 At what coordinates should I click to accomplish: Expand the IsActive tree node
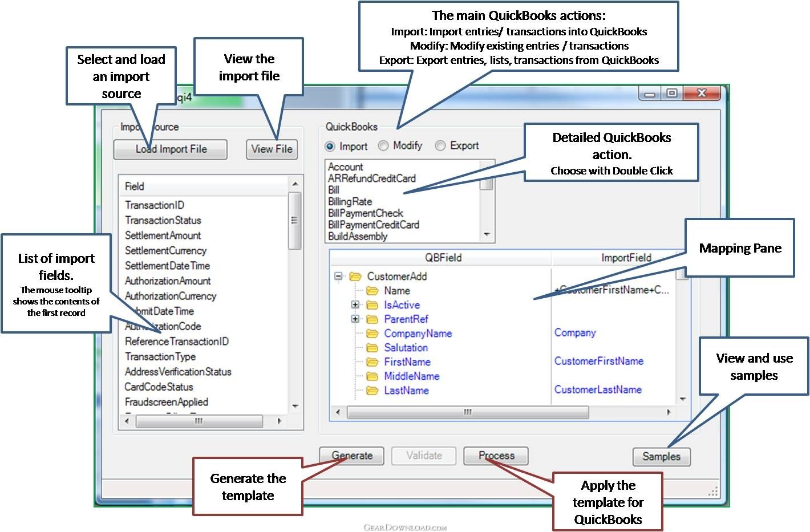point(355,305)
